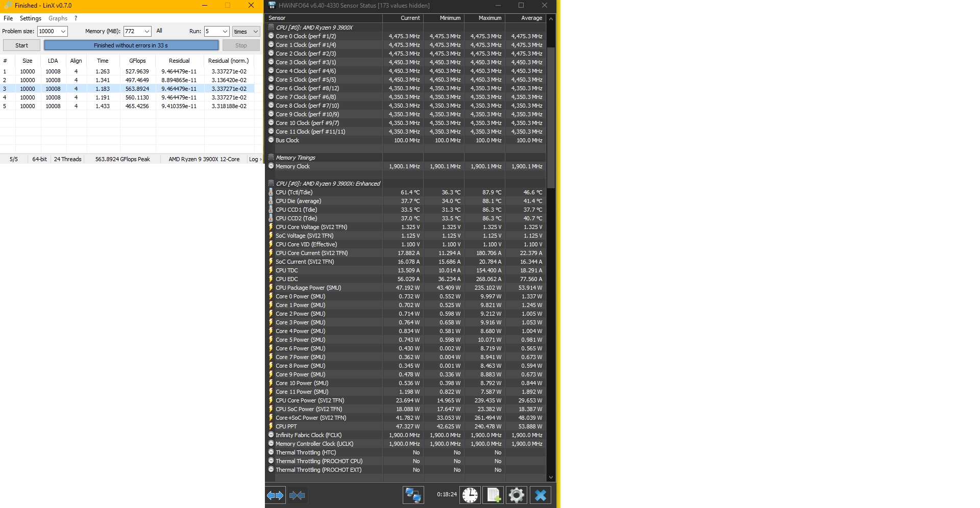Click the clock icon beside Core 0 Clock

tap(271, 36)
